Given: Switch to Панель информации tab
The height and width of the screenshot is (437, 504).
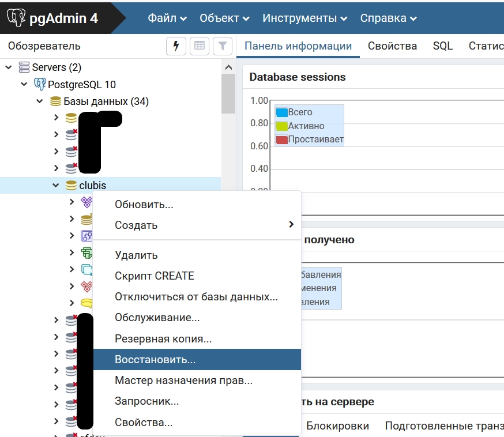Looking at the screenshot, I should (298, 46).
